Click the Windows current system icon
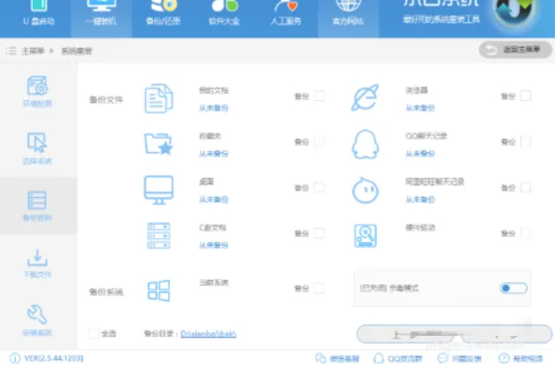 click(159, 290)
